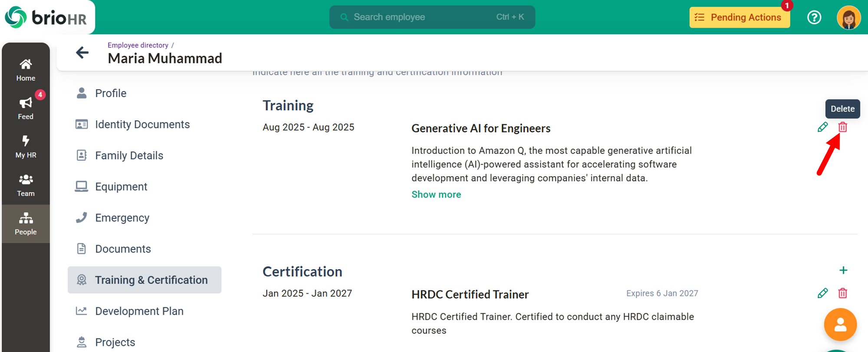Navigate to the Emergency contacts section
Image resolution: width=868 pixels, height=352 pixels.
pyautogui.click(x=122, y=218)
